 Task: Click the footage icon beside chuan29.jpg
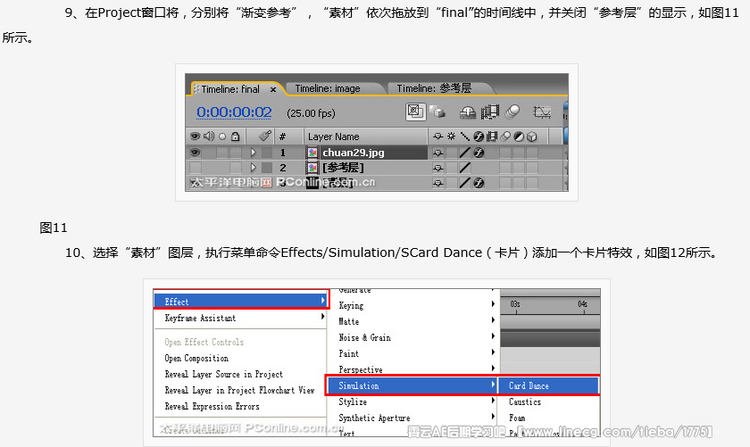312,153
